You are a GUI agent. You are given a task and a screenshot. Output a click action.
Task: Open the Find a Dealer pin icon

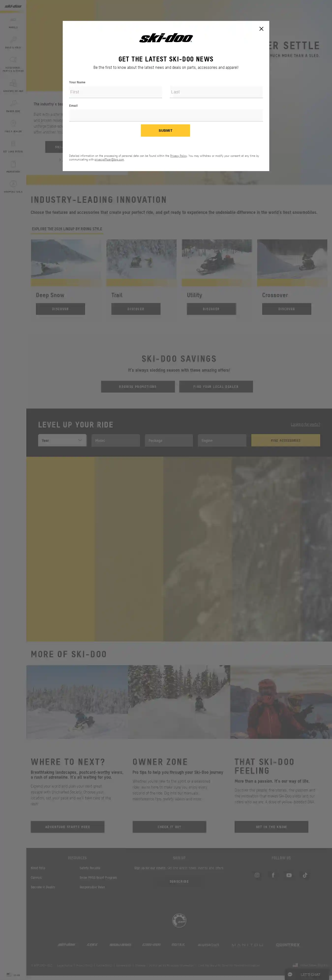click(x=13, y=123)
